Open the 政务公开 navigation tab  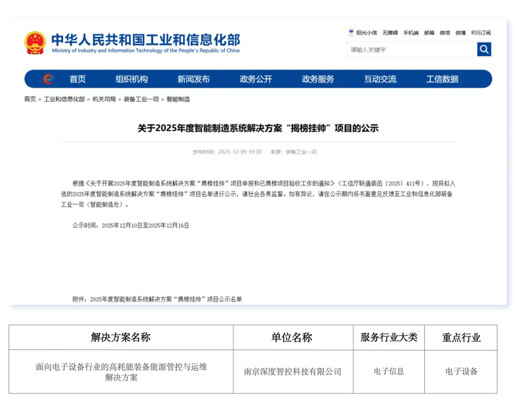(x=256, y=79)
